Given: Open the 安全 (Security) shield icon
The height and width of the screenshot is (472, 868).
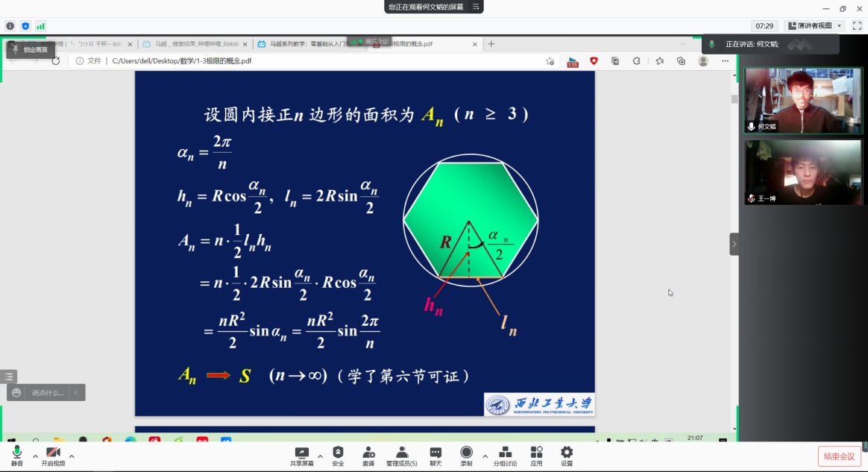Looking at the screenshot, I should click(x=338, y=456).
